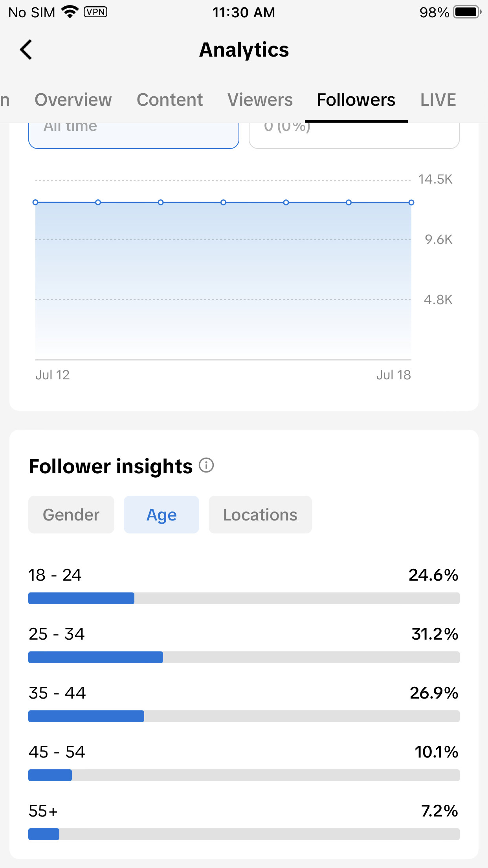Open the Viewers tab
This screenshot has height=868, width=488.
pos(260,100)
